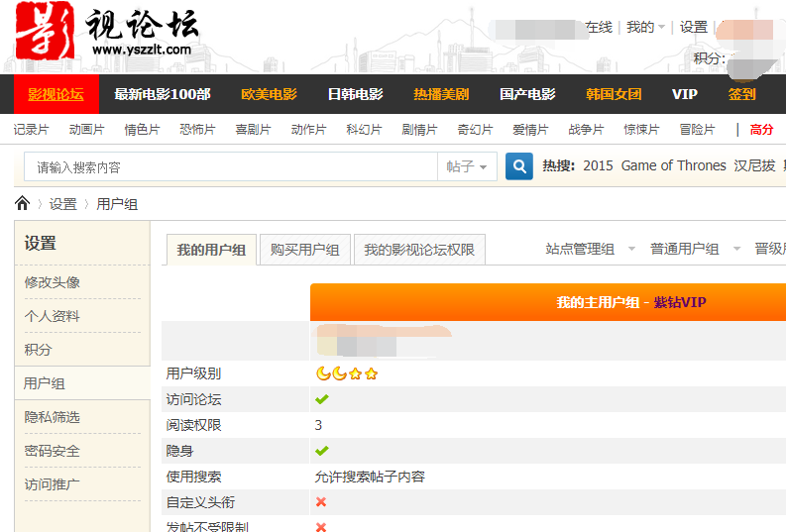Open 隐私筛选 in settings sidebar

point(53,417)
